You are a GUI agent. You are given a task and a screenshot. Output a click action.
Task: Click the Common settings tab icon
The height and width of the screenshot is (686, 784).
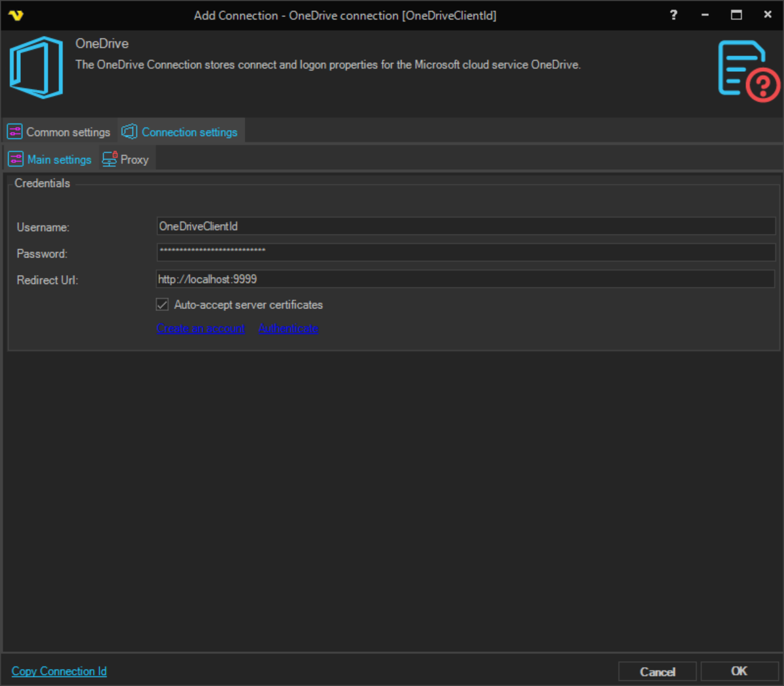(x=15, y=132)
